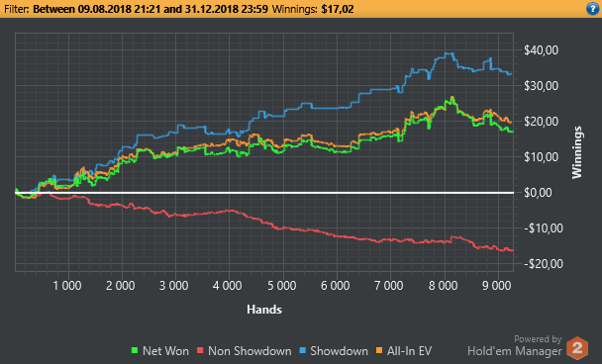Click the $17,02 winnings value

click(337, 9)
